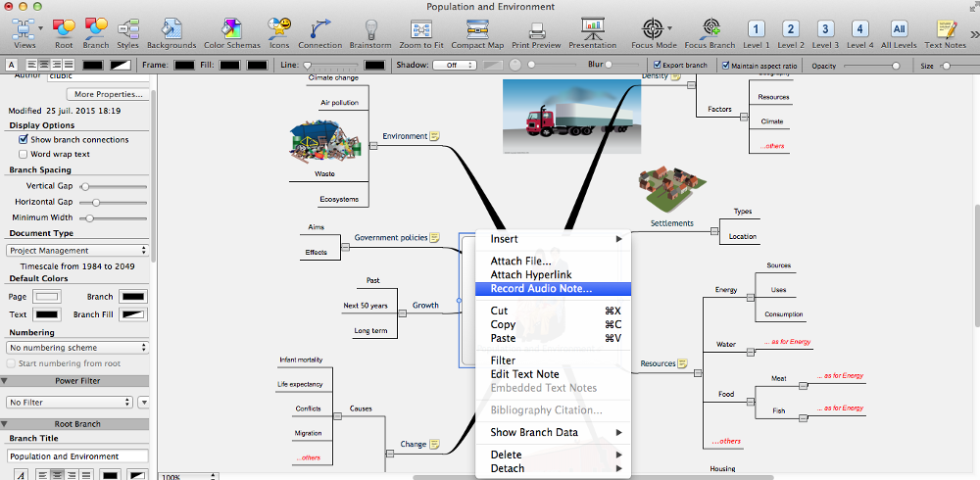Viewport: 980px width, 480px height.
Task: Open note icon beside Environment branch
Action: click(x=435, y=135)
